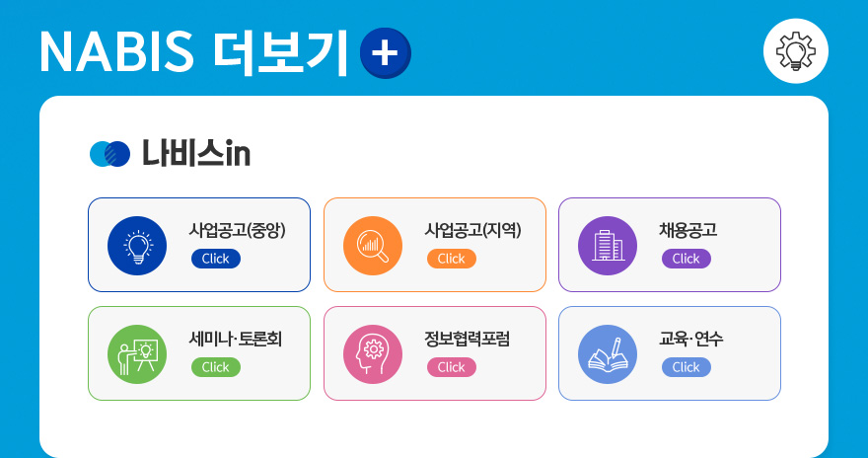This screenshot has height=458, width=868.
Task: Open the 교육·연수 text link
Action: point(690,339)
